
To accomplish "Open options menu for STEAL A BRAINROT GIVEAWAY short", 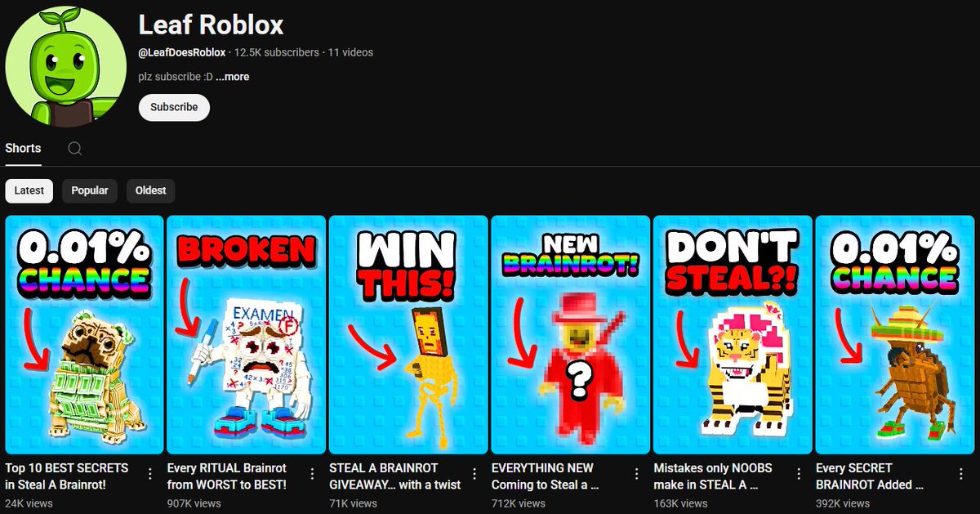I will coord(474,474).
